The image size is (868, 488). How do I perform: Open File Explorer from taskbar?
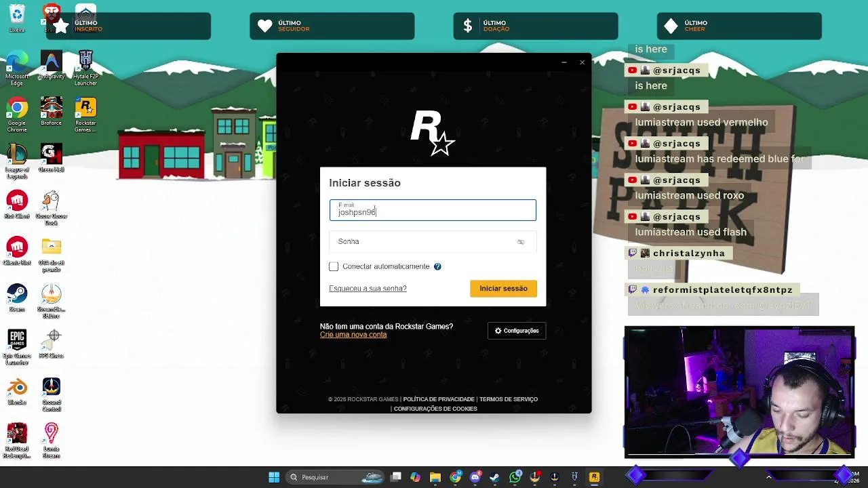pyautogui.click(x=435, y=477)
